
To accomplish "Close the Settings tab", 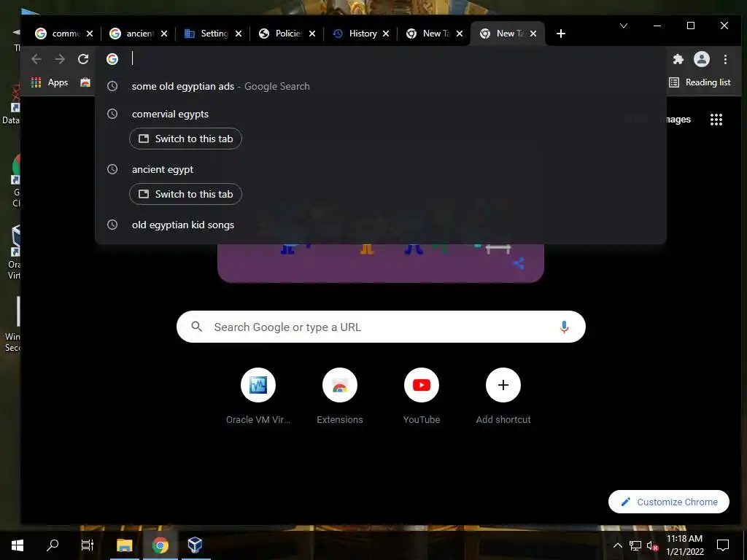I will [x=239, y=34].
